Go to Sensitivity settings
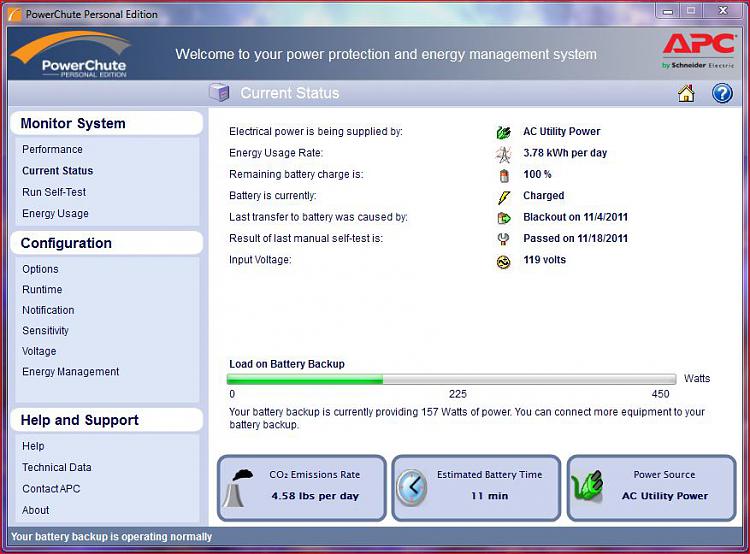This screenshot has height=554, width=750. tap(45, 331)
